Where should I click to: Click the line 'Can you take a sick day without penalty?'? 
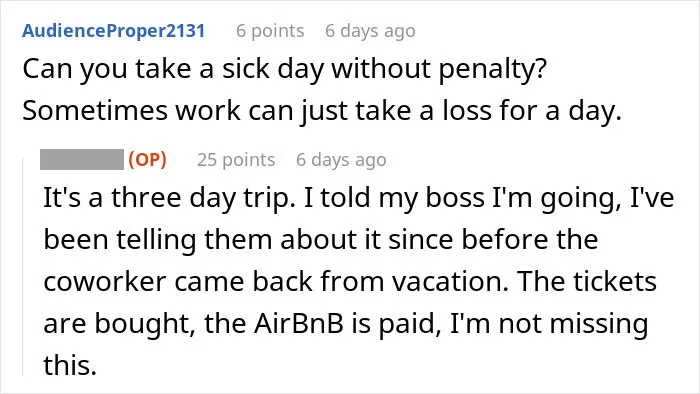pyautogui.click(x=284, y=70)
